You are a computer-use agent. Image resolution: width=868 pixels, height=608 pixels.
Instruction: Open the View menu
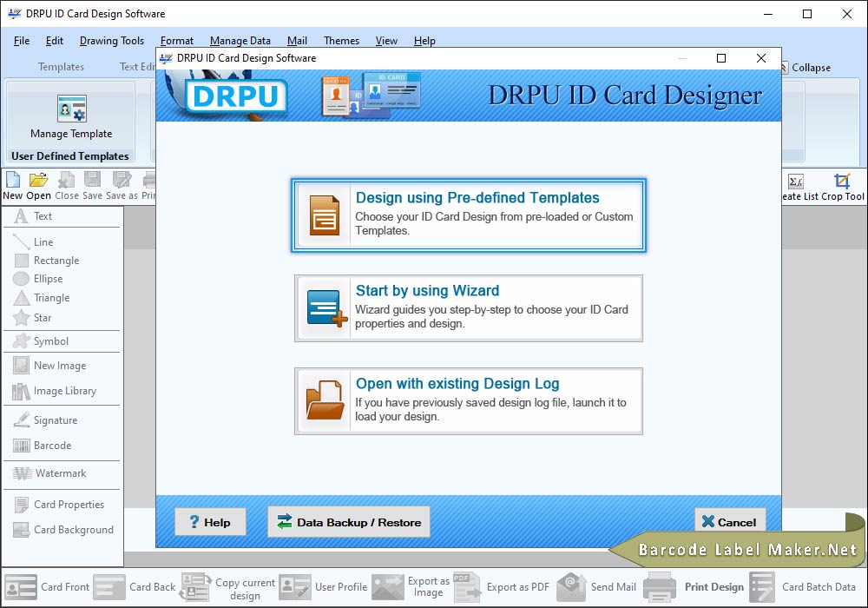tap(386, 41)
